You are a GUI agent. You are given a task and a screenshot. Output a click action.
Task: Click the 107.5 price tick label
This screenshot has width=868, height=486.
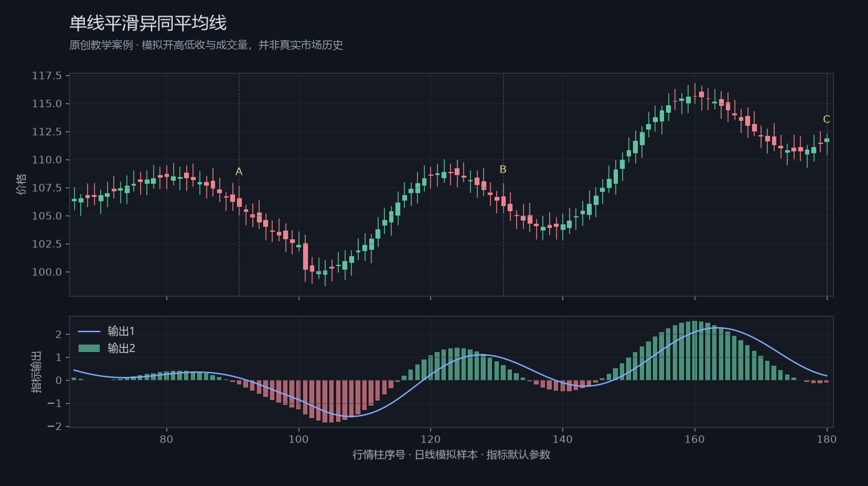(47, 188)
